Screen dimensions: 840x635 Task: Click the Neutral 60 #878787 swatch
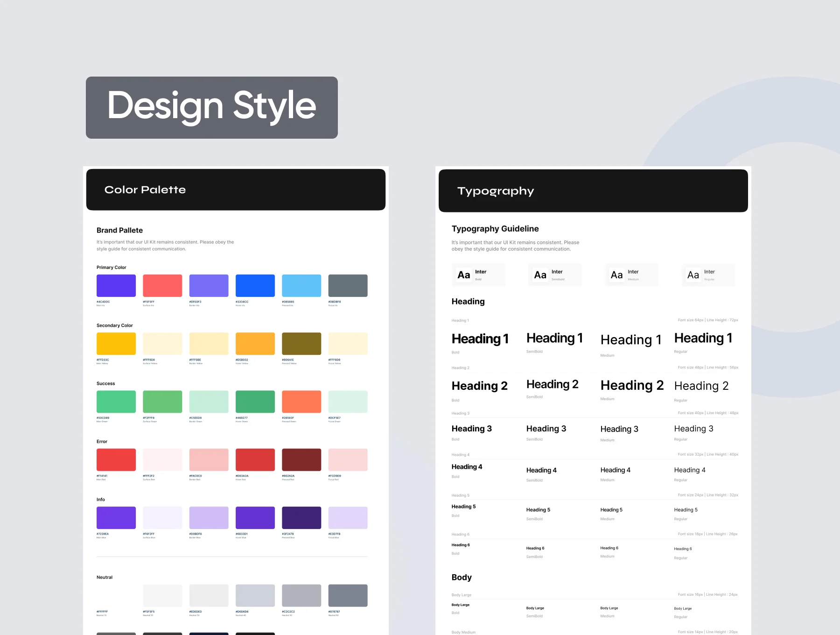pyautogui.click(x=348, y=596)
